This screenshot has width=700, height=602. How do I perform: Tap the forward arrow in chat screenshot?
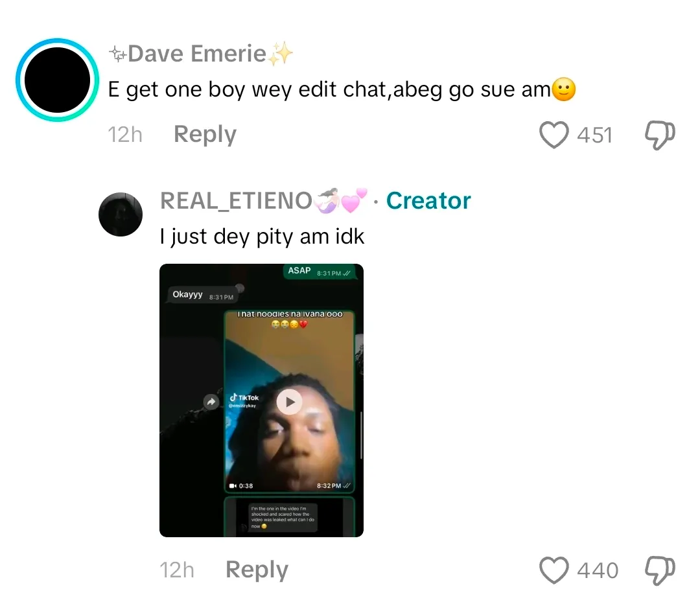(211, 402)
